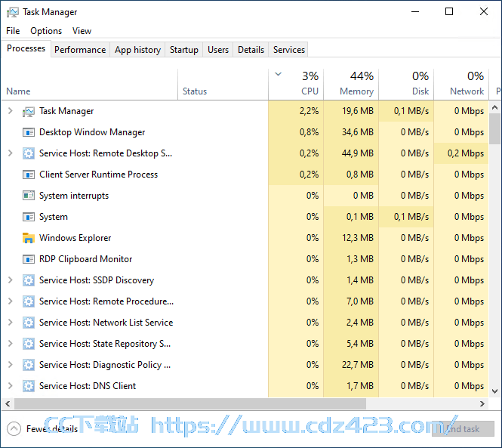Screen dimensions: 502x448
Task: Switch to the Performance tab
Action: [x=80, y=50]
